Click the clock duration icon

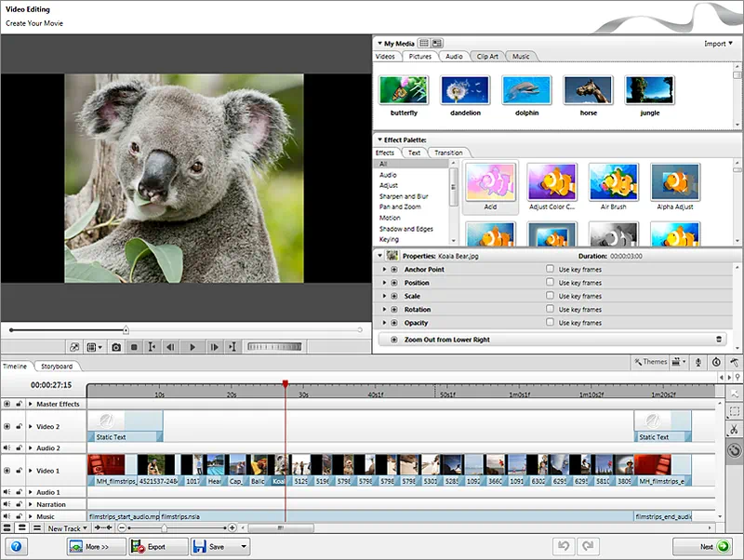pos(716,362)
